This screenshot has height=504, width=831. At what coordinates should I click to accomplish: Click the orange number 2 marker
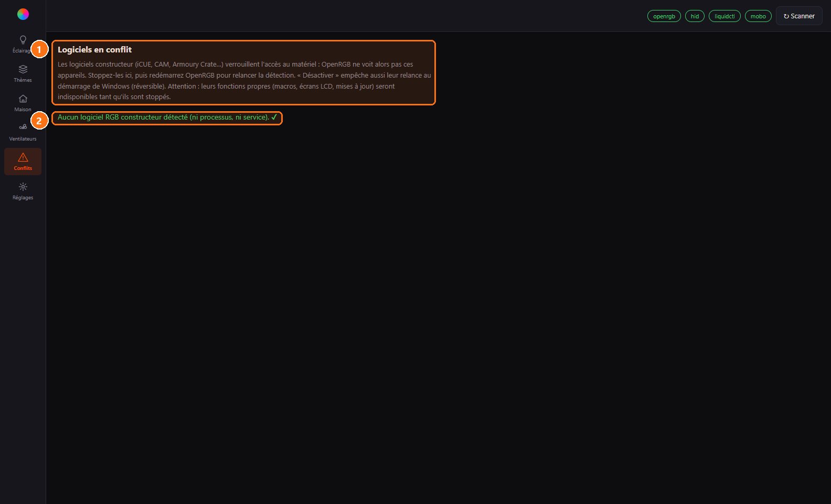39,121
